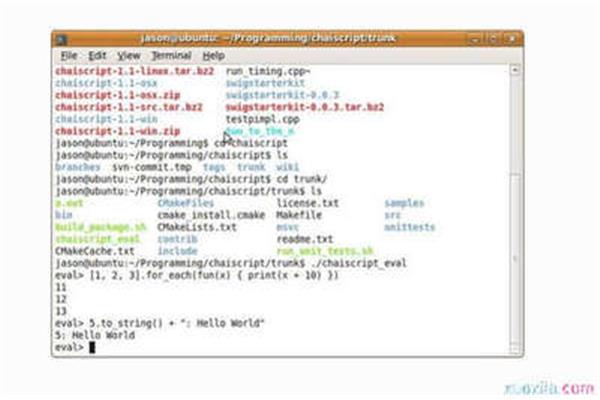This screenshot has height=400, width=600.
Task: Click the terminal icon in the title bar
Action: pyautogui.click(x=61, y=39)
